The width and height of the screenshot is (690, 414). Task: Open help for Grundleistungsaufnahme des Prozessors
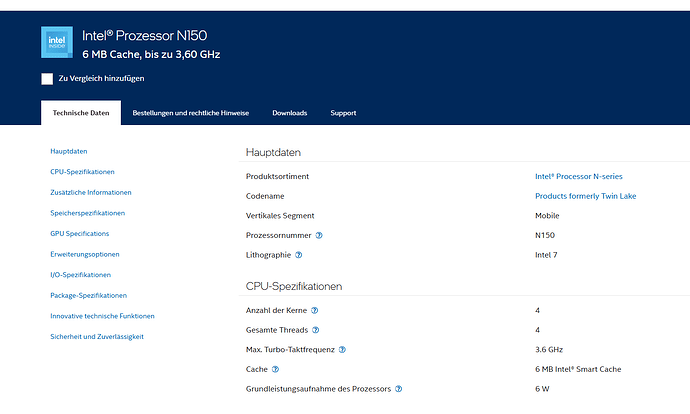[x=399, y=389]
